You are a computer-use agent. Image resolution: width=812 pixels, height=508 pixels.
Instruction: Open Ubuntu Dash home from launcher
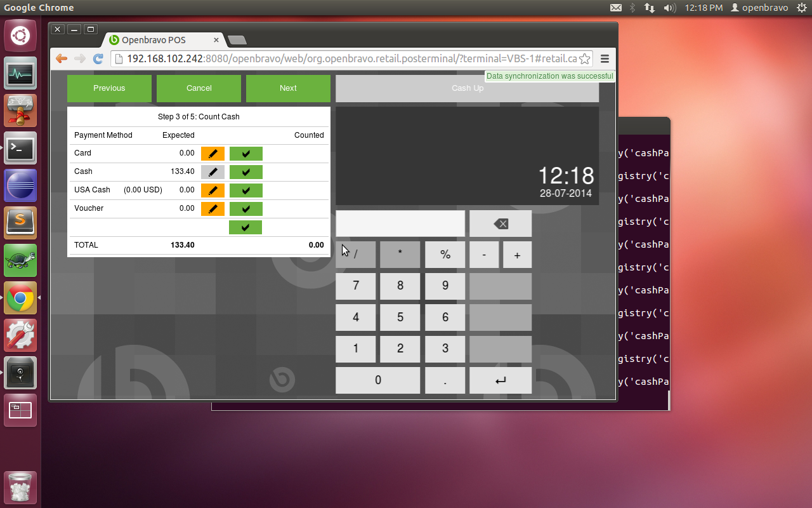click(x=20, y=36)
